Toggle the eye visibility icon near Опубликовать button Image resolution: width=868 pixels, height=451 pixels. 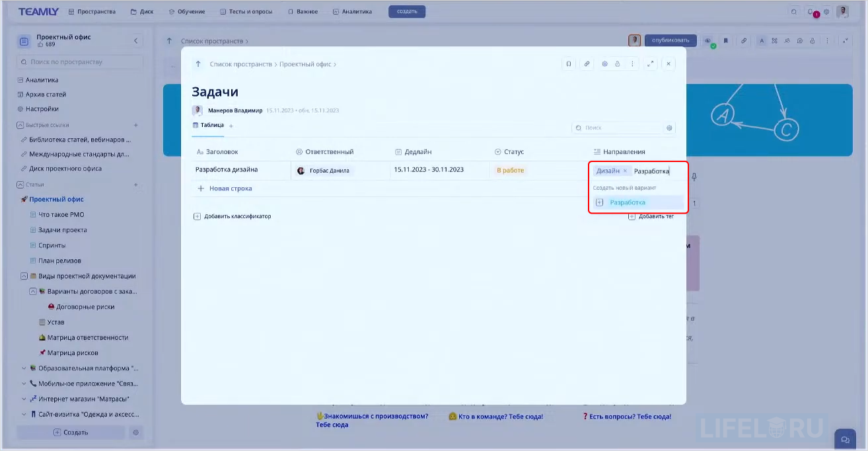tap(708, 40)
